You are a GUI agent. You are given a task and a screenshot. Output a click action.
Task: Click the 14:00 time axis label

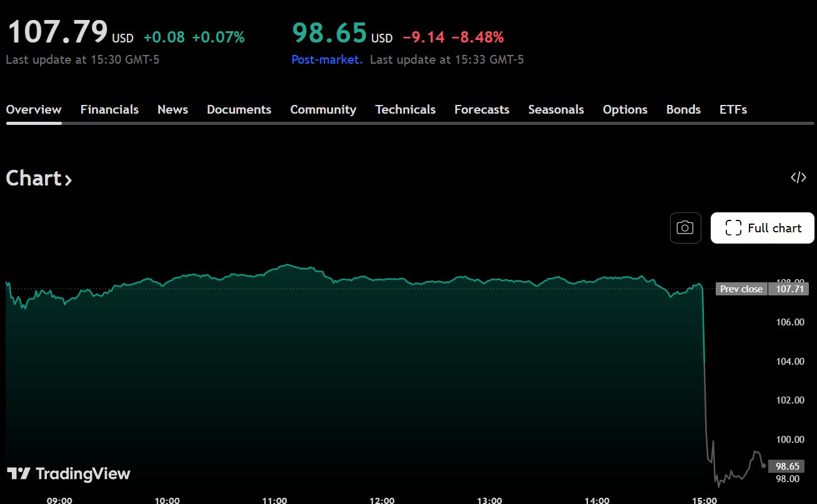coord(597,500)
